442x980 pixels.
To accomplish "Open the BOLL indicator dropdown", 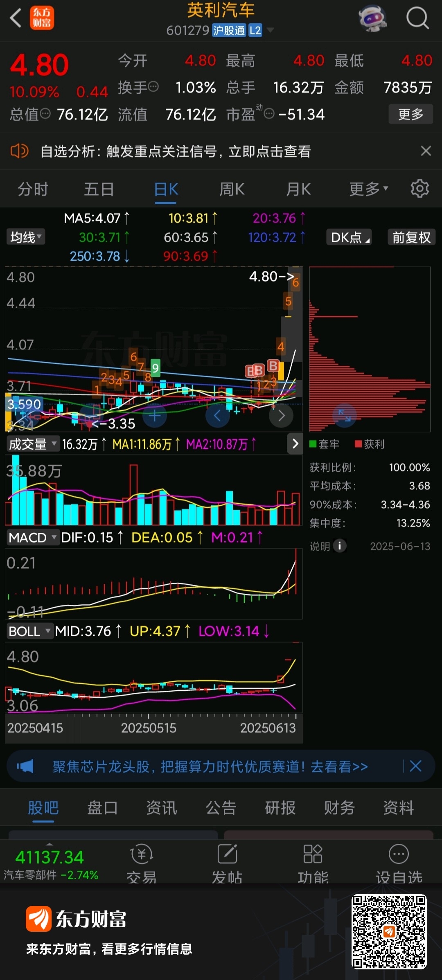I will coord(29,631).
